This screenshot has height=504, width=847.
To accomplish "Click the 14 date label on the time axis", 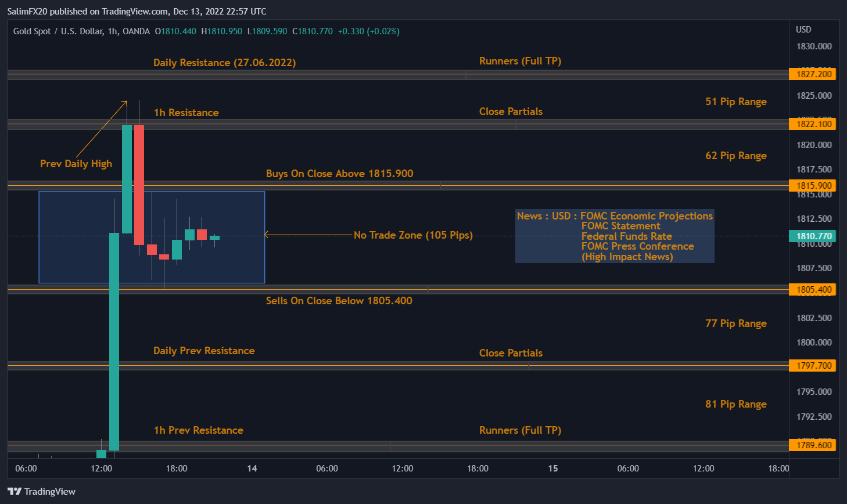I will tap(252, 468).
